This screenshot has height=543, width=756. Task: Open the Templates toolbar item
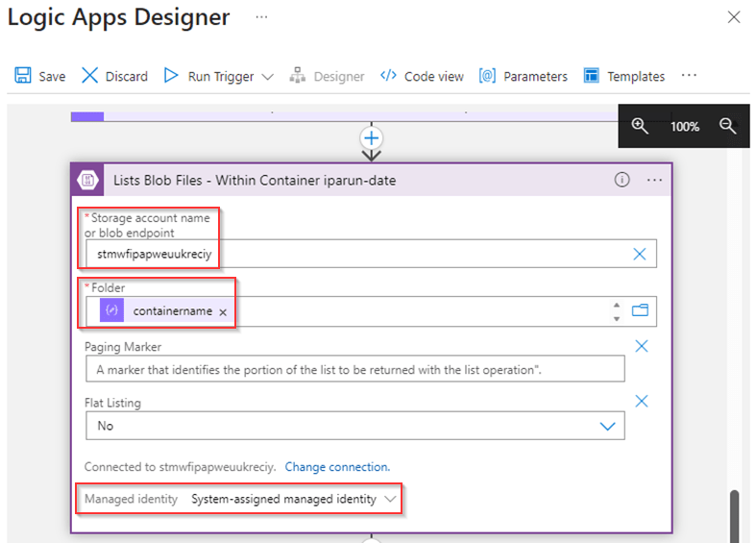[x=624, y=76]
